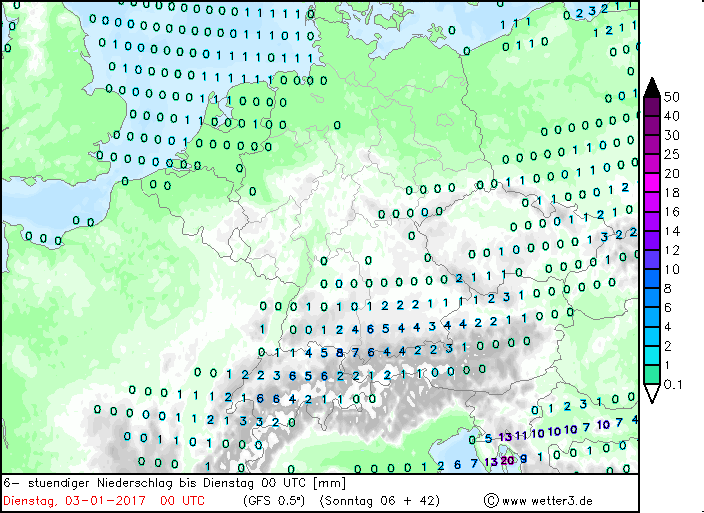The width and height of the screenshot is (704, 513).
Task: Click the legend swatch between 14 and 16
Action: 652,222
